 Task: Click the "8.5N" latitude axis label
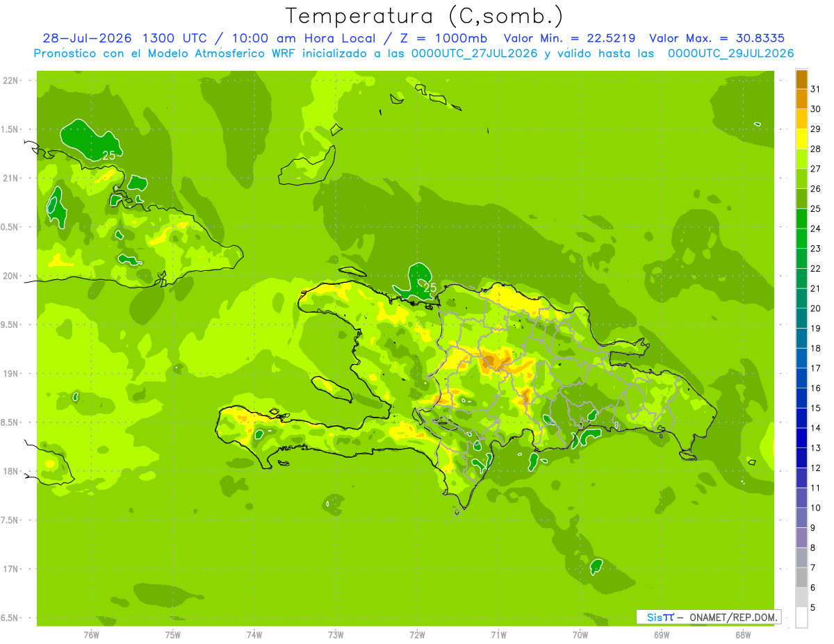click(10, 422)
